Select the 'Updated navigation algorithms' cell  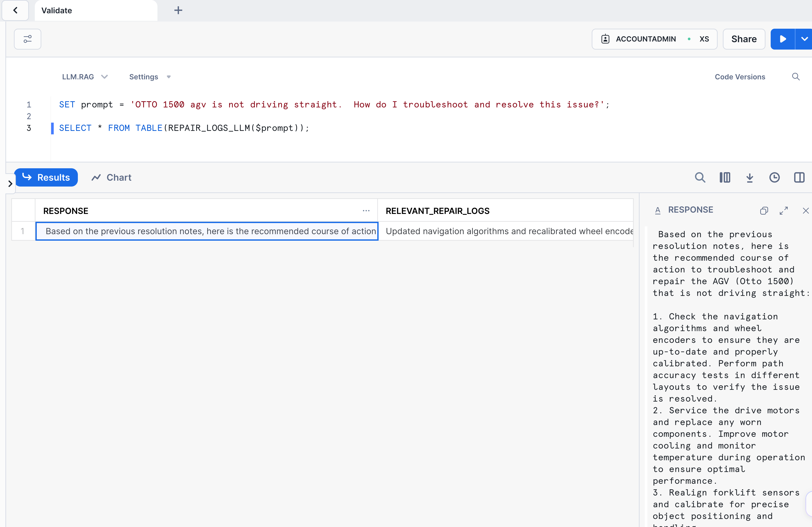pyautogui.click(x=506, y=231)
